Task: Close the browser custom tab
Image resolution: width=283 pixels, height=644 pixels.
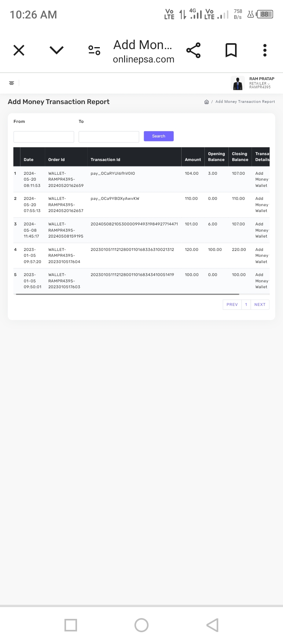Action: point(19,50)
